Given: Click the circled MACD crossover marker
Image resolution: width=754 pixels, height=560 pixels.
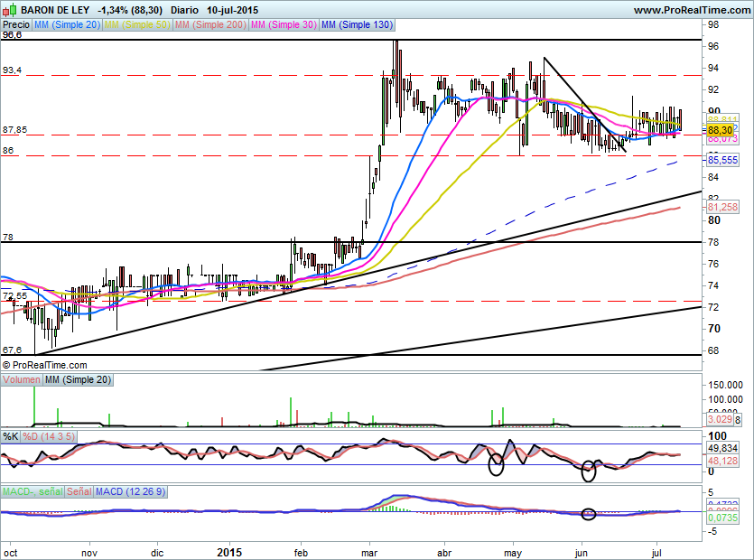Looking at the screenshot, I should (589, 514).
